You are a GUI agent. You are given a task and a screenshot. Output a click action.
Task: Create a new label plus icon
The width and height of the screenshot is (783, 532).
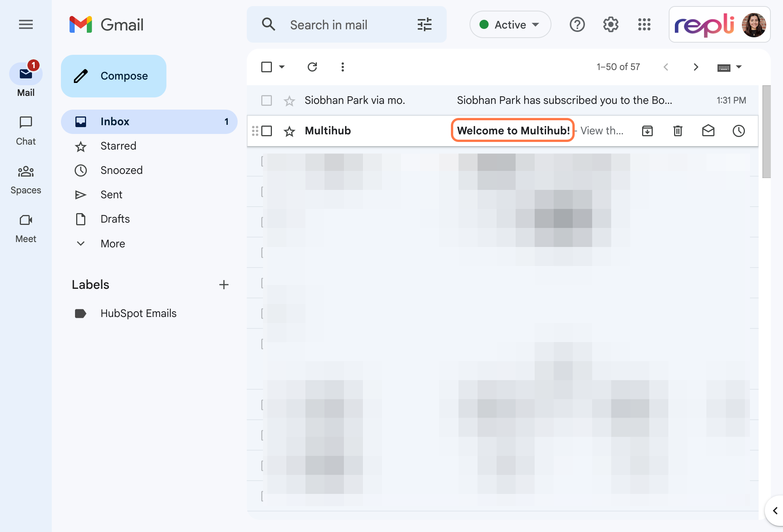click(x=224, y=285)
